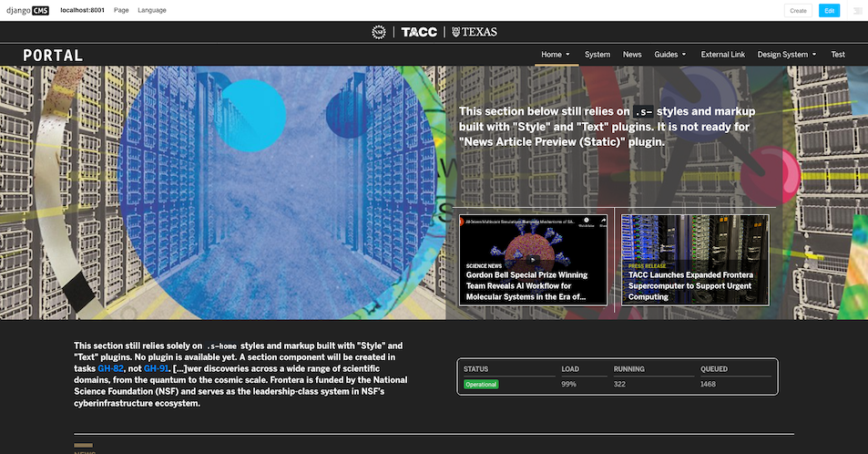Play the video in Gordon Bell card
The image size is (868, 454).
(x=533, y=260)
